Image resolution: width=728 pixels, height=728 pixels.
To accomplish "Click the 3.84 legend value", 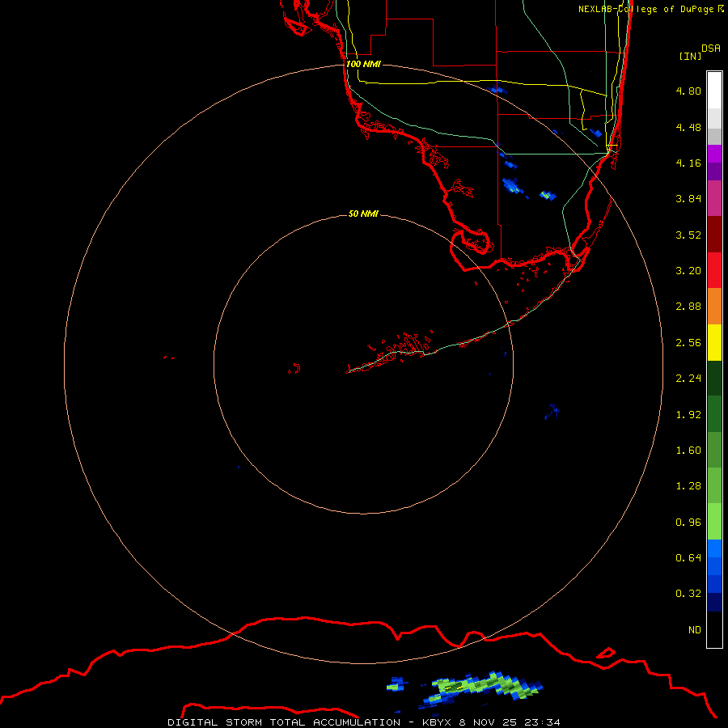I will click(x=688, y=199).
